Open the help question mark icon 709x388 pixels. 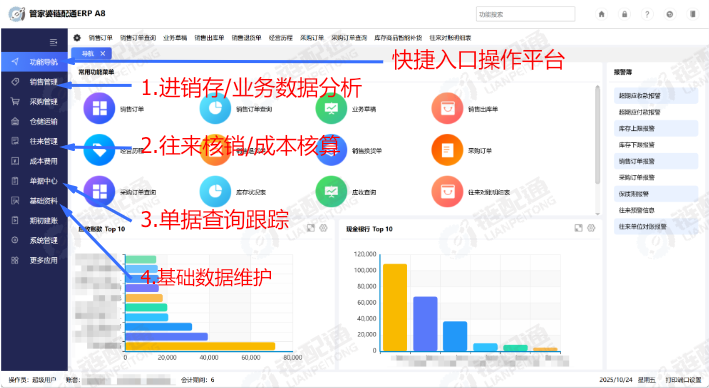click(x=647, y=14)
